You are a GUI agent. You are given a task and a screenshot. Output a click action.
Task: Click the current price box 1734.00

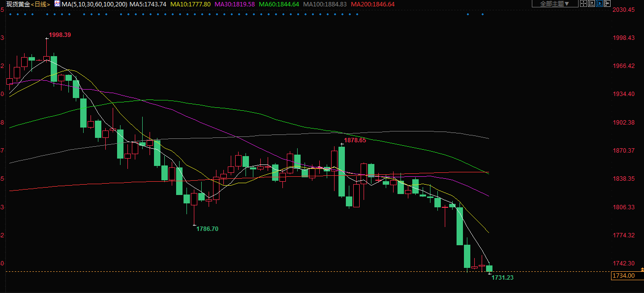[x=623, y=276]
